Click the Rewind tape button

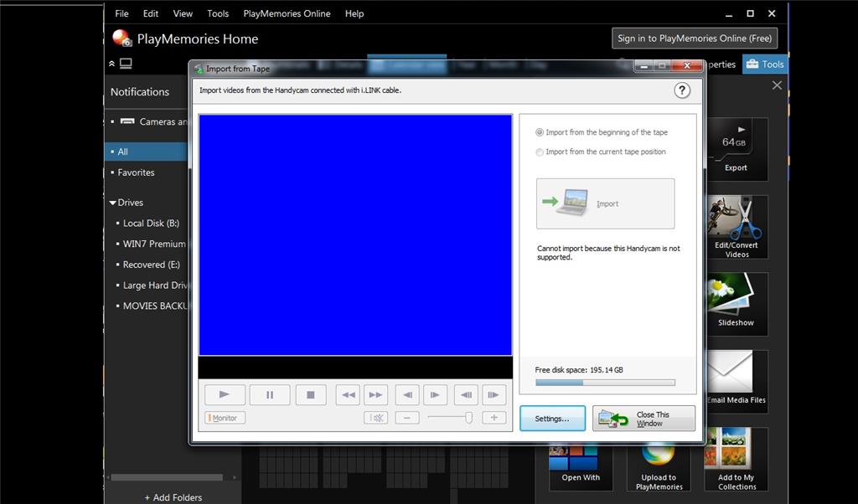pyautogui.click(x=348, y=394)
